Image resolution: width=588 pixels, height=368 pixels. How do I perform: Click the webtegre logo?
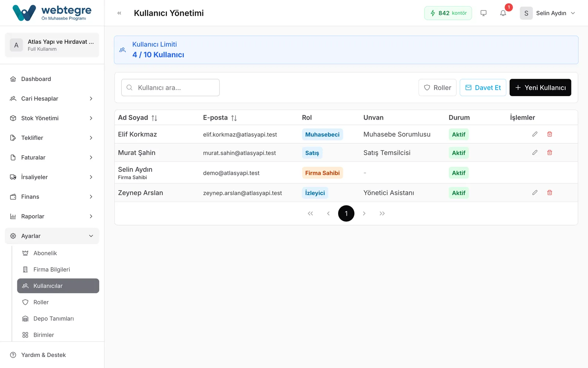(x=52, y=13)
